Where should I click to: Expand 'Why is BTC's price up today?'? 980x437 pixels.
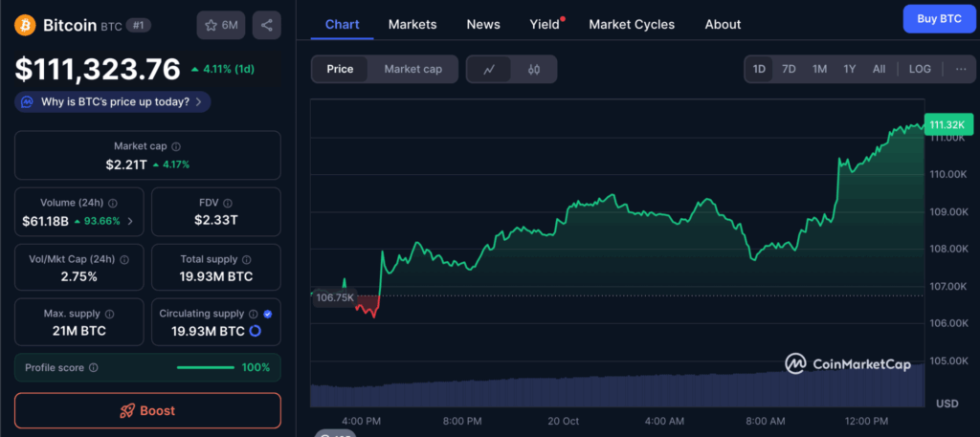pyautogui.click(x=113, y=101)
